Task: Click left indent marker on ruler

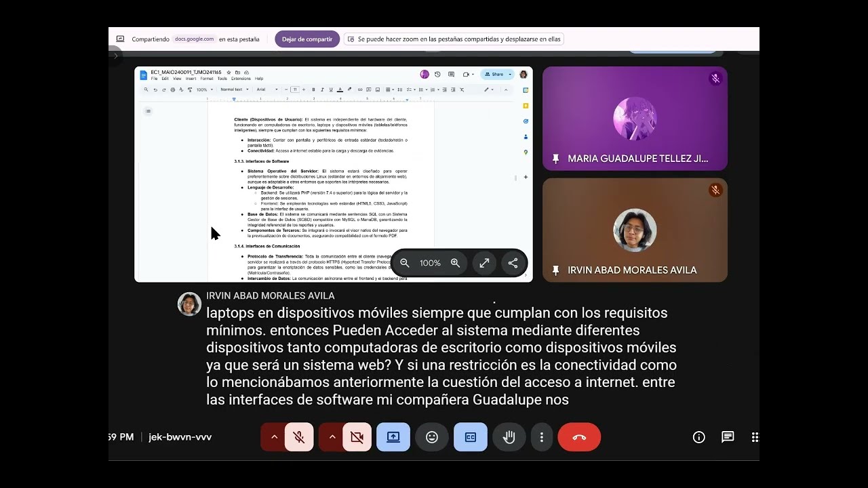Action: click(234, 99)
